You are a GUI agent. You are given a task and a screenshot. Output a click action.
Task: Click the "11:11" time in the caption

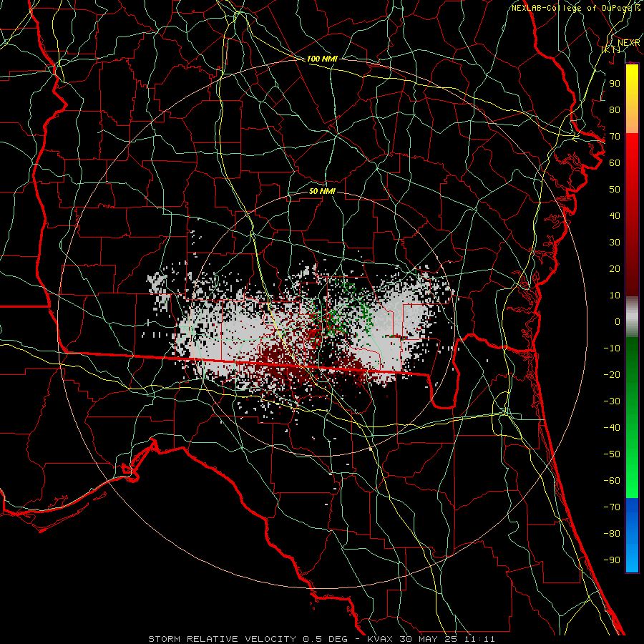[479, 639]
